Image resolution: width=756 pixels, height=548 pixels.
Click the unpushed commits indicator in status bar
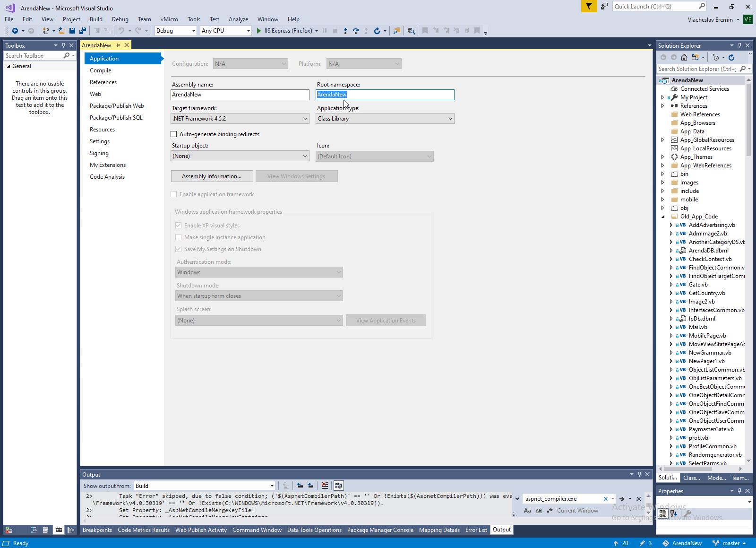click(x=621, y=543)
